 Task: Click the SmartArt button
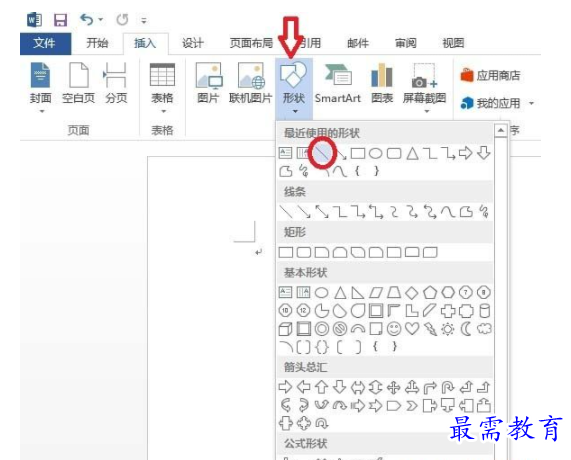338,83
